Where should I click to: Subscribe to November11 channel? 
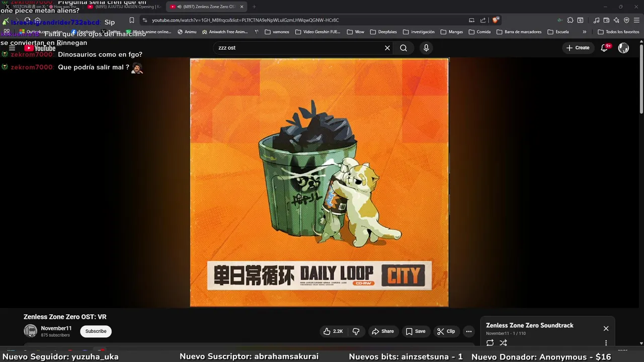[96, 331]
